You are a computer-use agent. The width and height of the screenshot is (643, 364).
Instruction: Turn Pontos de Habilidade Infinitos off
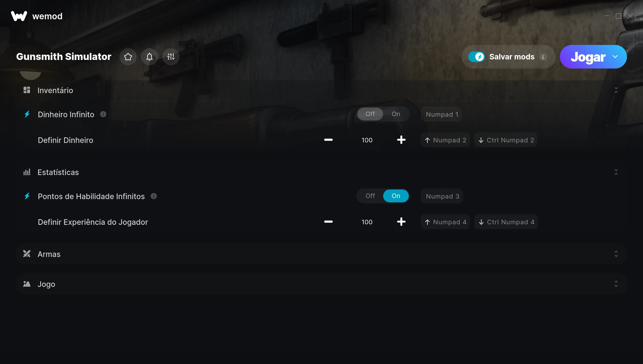pyautogui.click(x=370, y=196)
